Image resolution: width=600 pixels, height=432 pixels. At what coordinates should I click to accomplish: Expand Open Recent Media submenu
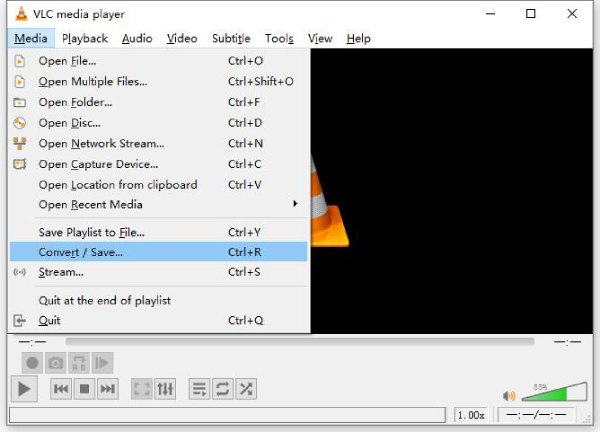tap(158, 205)
